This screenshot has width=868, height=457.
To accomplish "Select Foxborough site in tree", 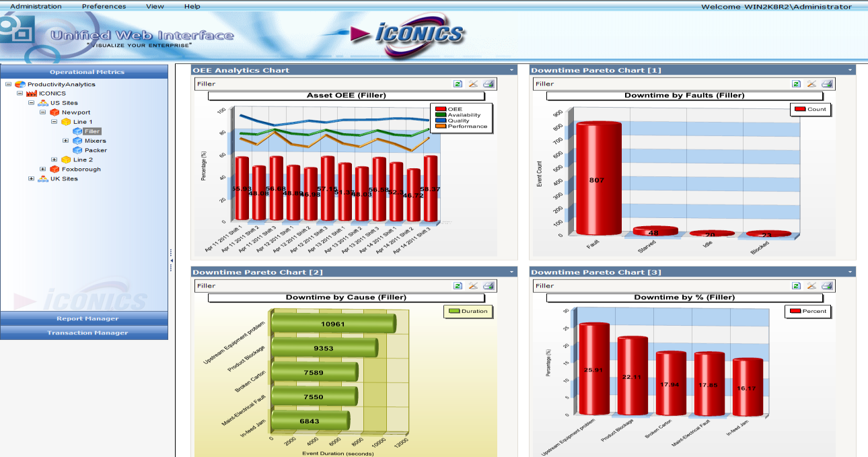I will 81,169.
